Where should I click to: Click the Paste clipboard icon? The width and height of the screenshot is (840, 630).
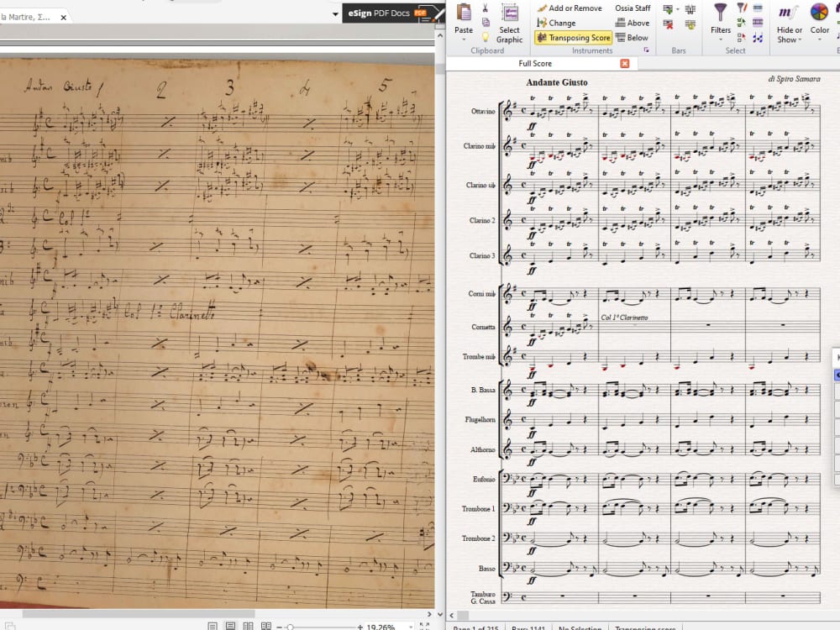tap(464, 13)
